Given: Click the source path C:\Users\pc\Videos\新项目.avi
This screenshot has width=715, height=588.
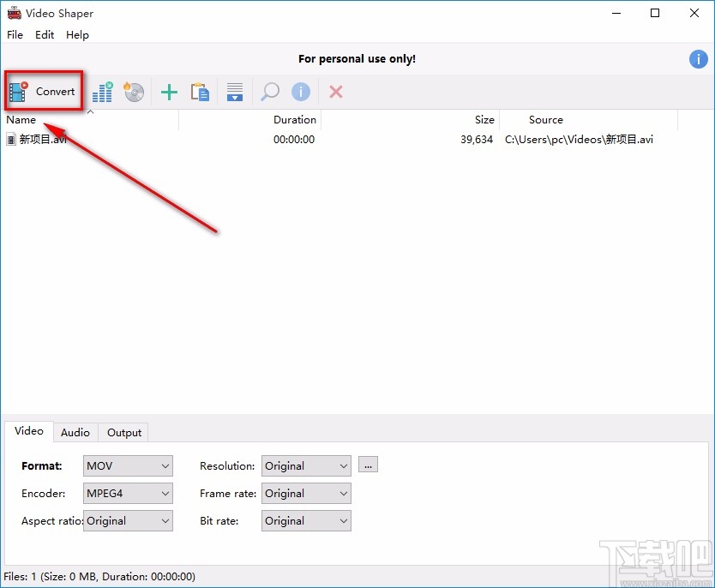Looking at the screenshot, I should (579, 140).
